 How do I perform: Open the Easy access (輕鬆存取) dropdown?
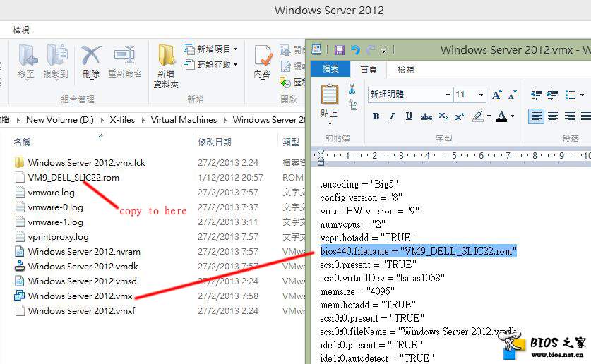click(210, 65)
